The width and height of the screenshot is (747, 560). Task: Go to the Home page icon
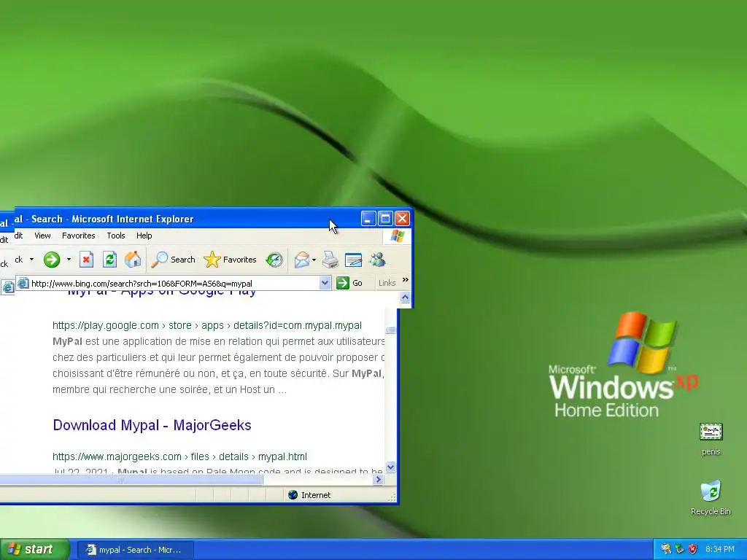133,260
